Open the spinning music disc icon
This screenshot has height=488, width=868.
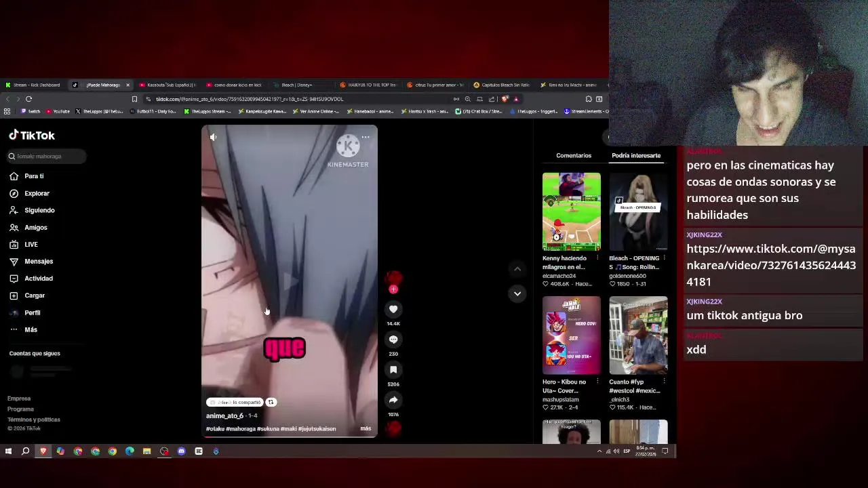tap(393, 428)
